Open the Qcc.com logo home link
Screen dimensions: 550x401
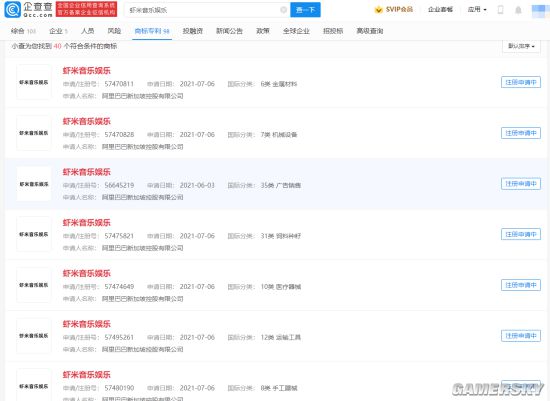[x=28, y=9]
